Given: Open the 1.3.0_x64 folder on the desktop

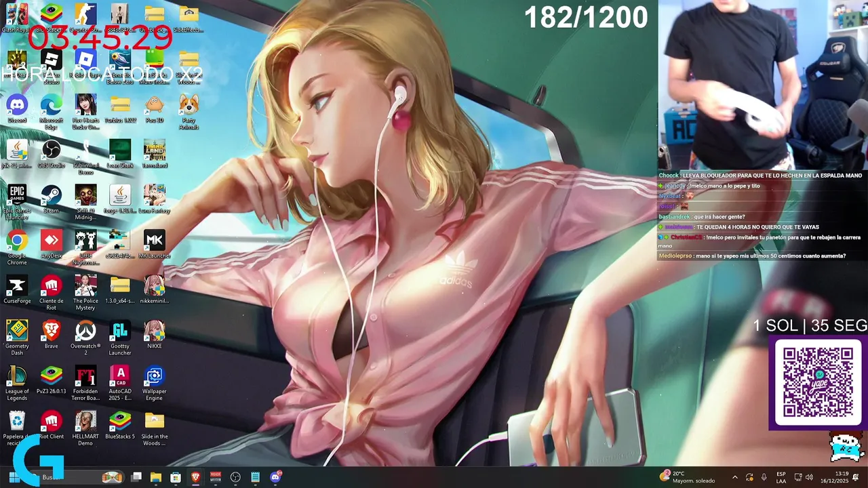Looking at the screenshot, I should coord(120,289).
